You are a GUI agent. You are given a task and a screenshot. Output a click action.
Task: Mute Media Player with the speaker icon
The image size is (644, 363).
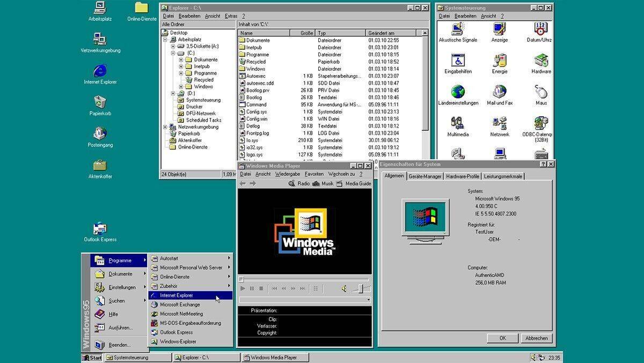click(x=344, y=288)
